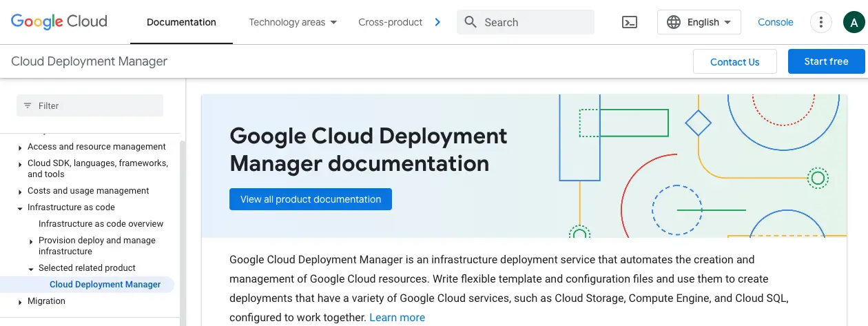Open the more options kebab menu
The height and width of the screenshot is (326, 868).
(820, 22)
